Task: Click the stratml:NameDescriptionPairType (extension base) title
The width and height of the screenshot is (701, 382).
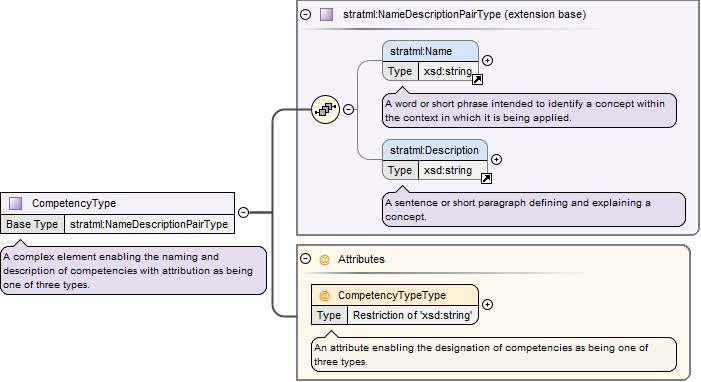Action: click(465, 14)
